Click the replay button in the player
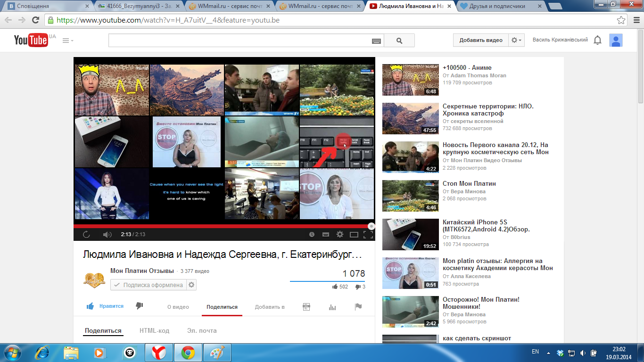The image size is (644, 362). tap(86, 234)
